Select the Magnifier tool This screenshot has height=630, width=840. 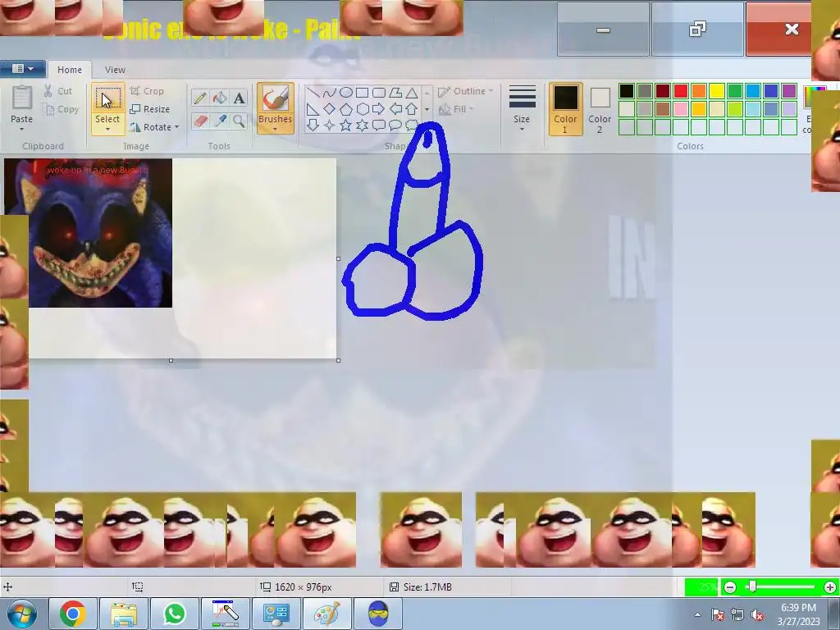239,121
